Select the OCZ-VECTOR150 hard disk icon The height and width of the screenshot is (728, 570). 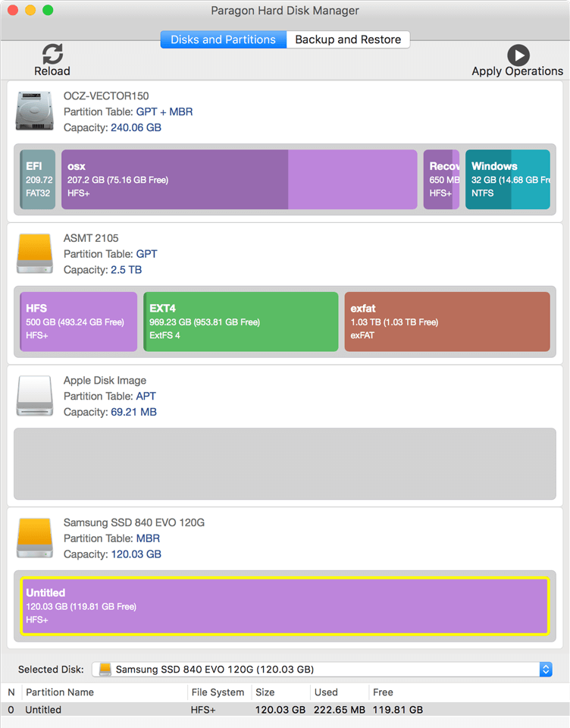click(34, 111)
